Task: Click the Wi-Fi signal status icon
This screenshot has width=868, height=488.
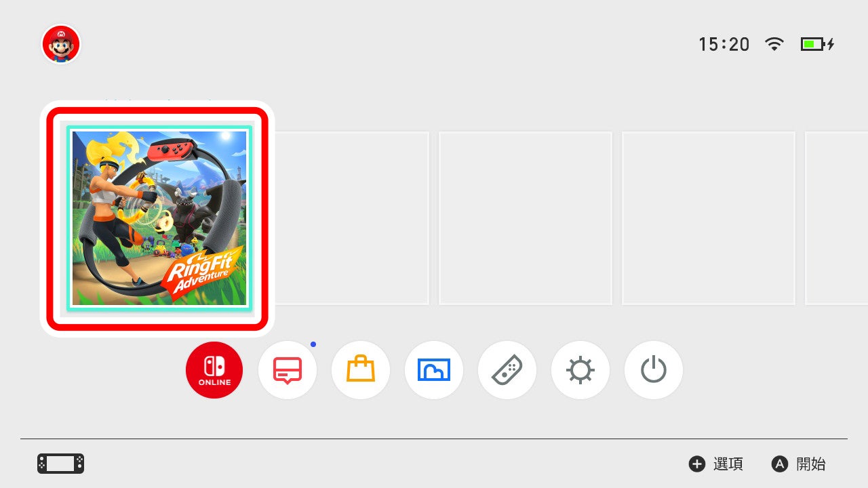Action: click(x=774, y=44)
